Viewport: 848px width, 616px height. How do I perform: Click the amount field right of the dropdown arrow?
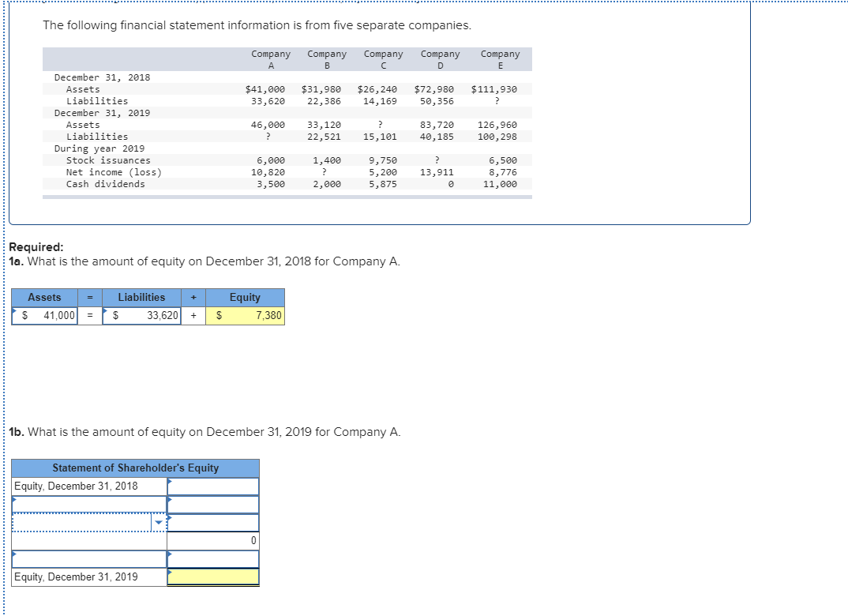213,523
